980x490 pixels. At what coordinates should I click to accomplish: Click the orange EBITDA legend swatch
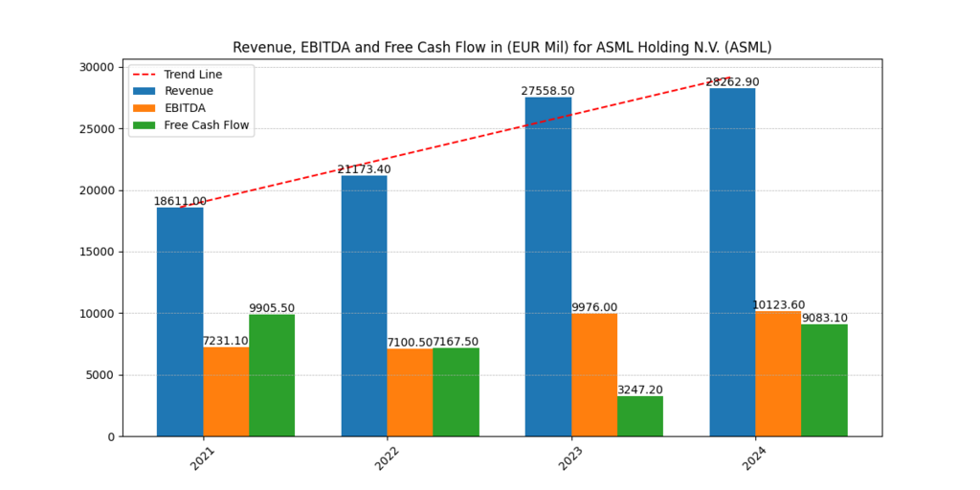point(145,108)
